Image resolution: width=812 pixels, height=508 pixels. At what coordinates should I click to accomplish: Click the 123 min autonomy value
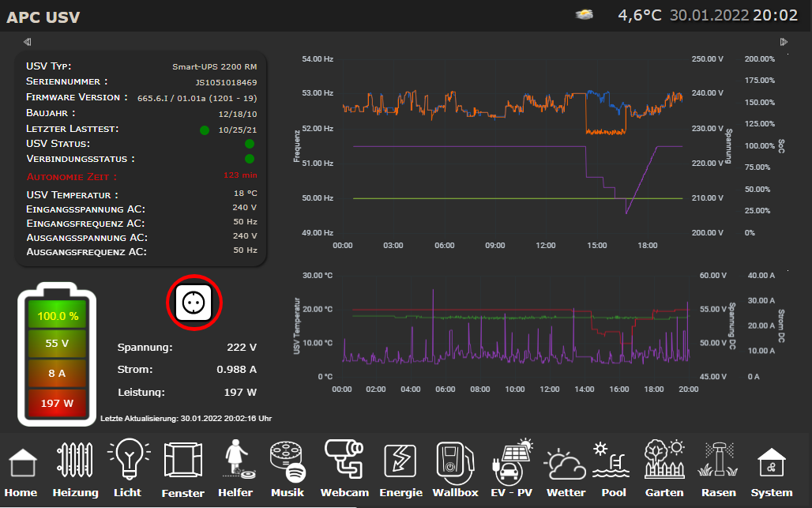tap(240, 175)
